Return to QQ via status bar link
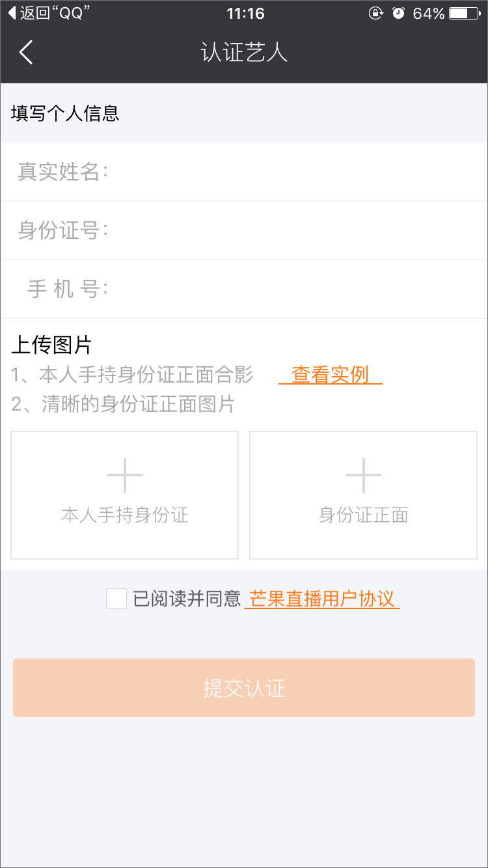The height and width of the screenshot is (868, 488). pos(49,13)
